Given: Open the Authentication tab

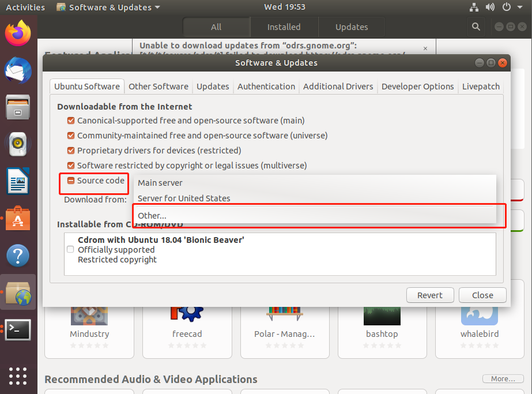Looking at the screenshot, I should click(x=266, y=87).
